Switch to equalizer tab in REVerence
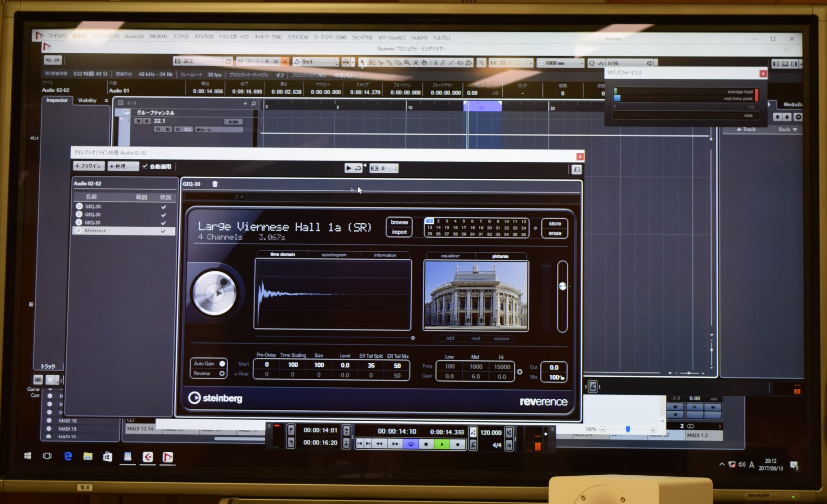The image size is (827, 504). pos(450,256)
